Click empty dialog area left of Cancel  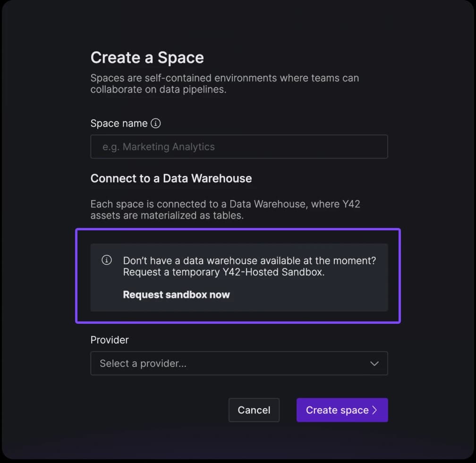point(156,410)
